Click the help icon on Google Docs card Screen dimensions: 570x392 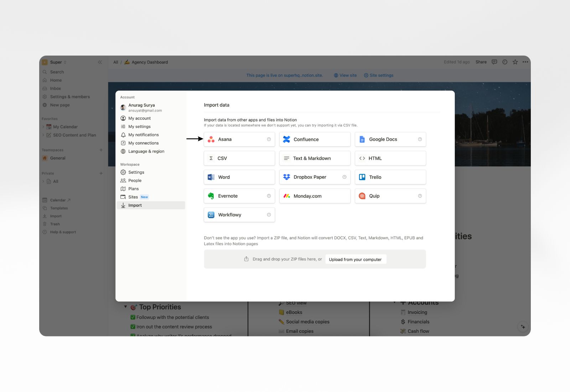click(x=420, y=139)
